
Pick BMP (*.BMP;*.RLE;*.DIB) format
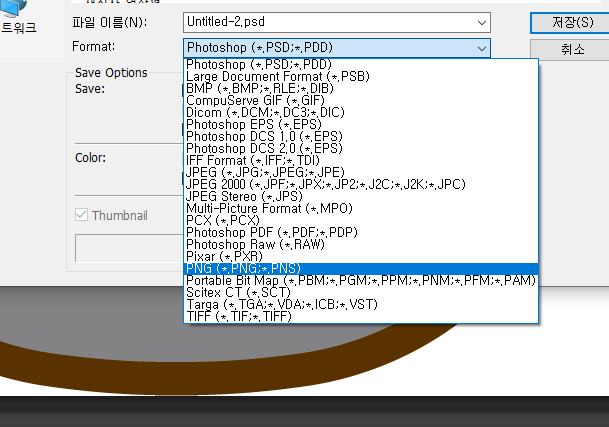coord(361,89)
